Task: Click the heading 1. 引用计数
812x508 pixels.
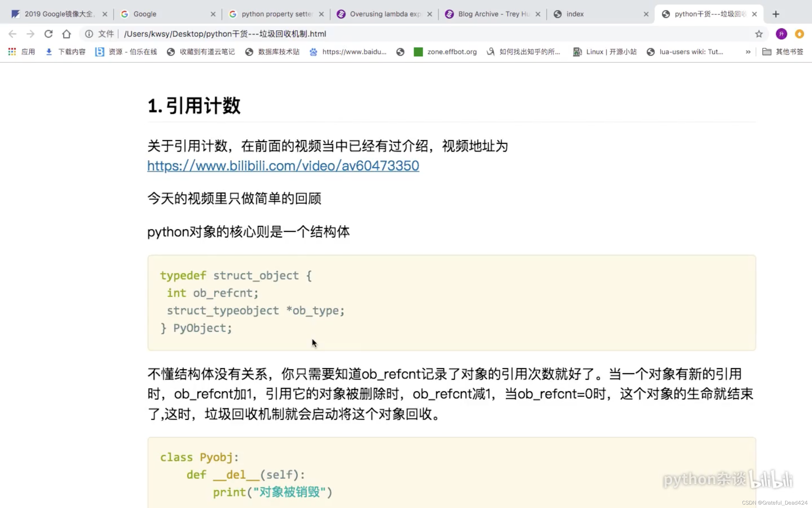Action: pyautogui.click(x=194, y=106)
